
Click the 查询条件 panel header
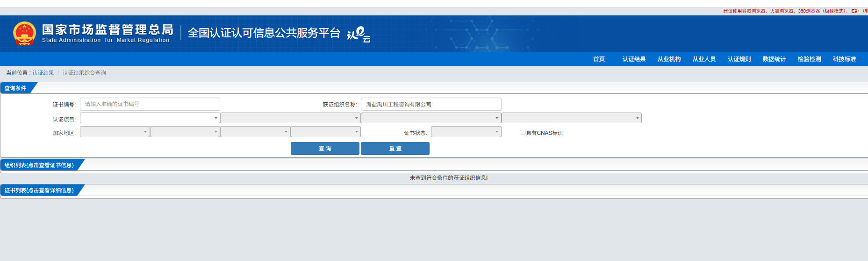coord(15,88)
